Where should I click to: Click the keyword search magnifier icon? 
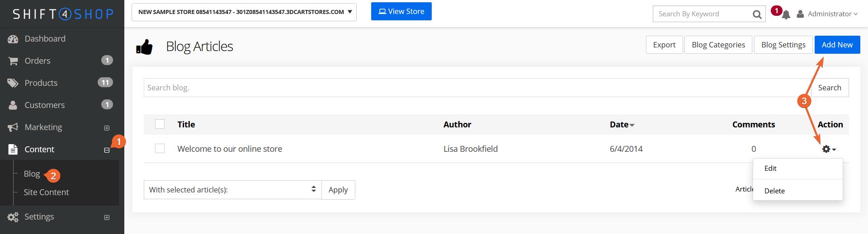pos(757,14)
